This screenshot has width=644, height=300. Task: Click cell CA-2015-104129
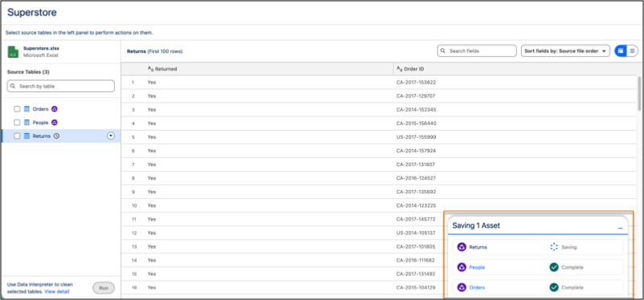416,288
